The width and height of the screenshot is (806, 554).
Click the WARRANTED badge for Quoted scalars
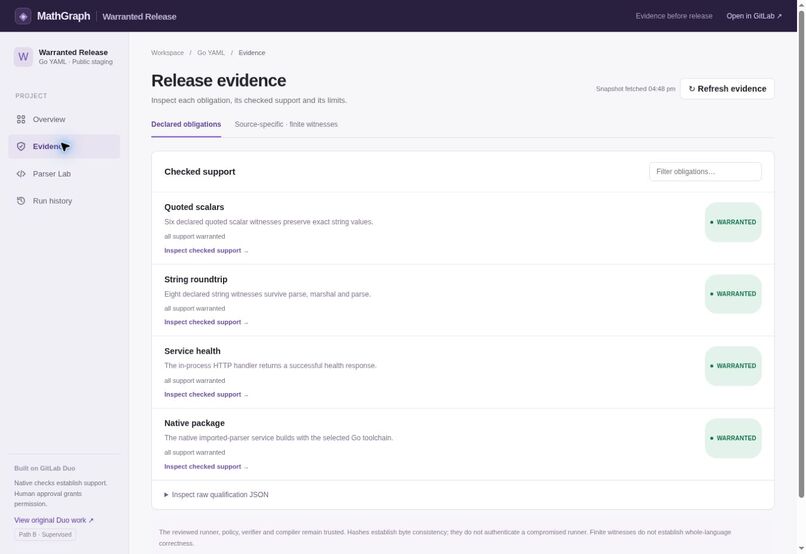[x=733, y=222]
